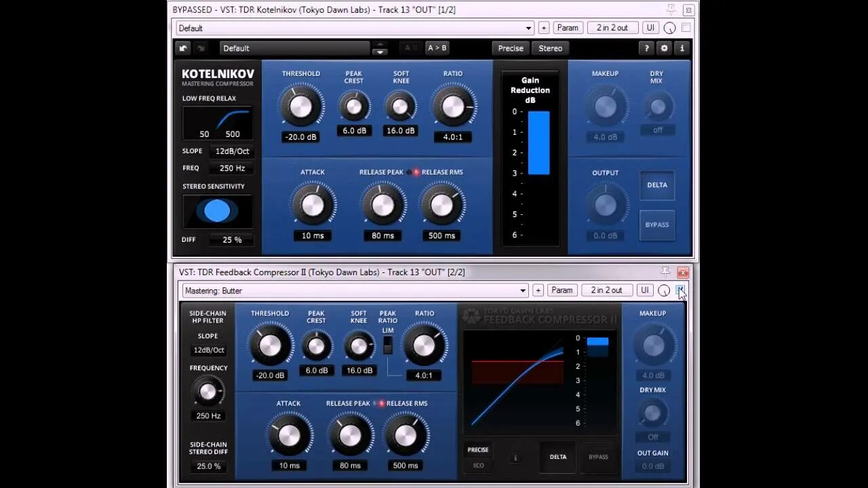This screenshot has width=868, height=488.
Task: Click the Feedback Compressor II info icon
Action: tap(515, 457)
